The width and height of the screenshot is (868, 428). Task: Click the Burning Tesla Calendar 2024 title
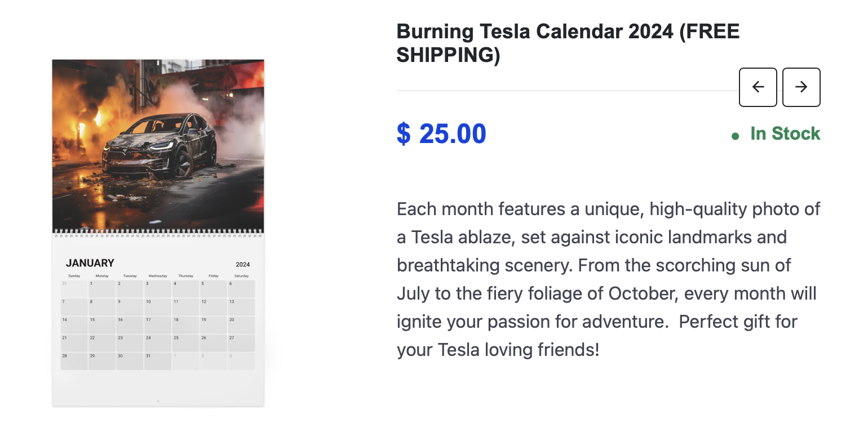coord(568,43)
